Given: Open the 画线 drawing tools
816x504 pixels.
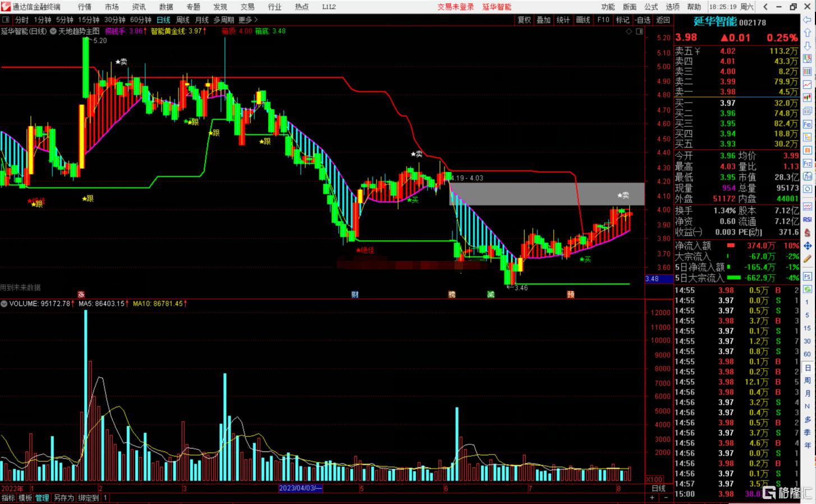Looking at the screenshot, I should (583, 20).
